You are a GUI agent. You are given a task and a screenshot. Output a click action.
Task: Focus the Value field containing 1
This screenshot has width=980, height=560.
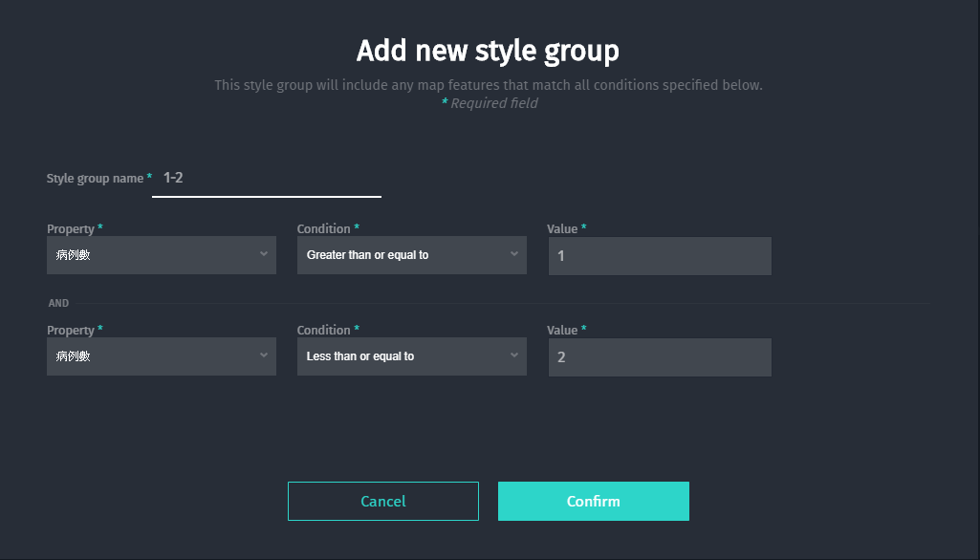click(660, 255)
